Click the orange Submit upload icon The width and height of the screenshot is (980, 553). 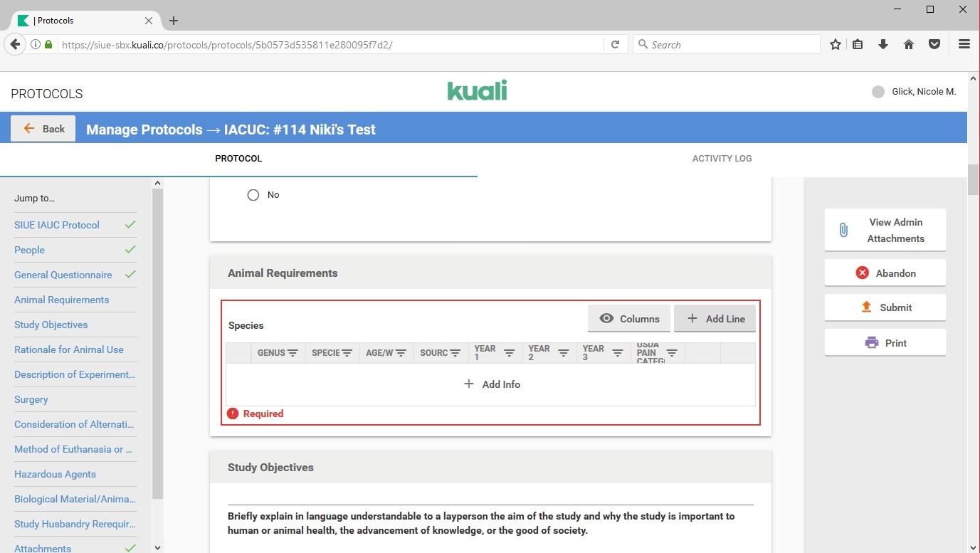coord(866,307)
